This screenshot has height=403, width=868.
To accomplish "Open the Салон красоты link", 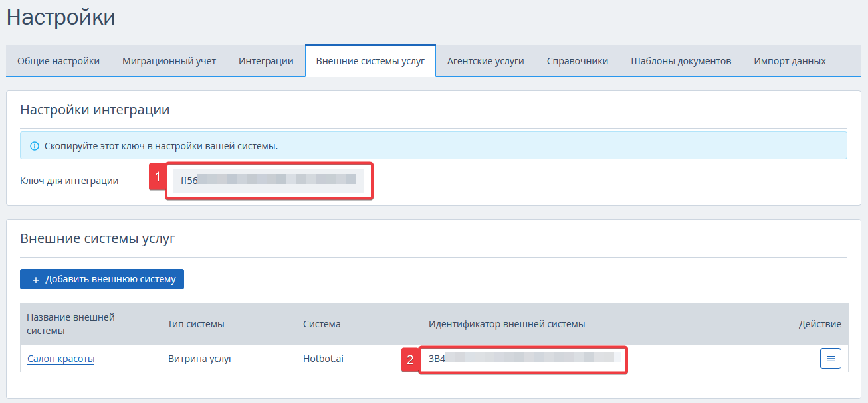I will (x=61, y=359).
